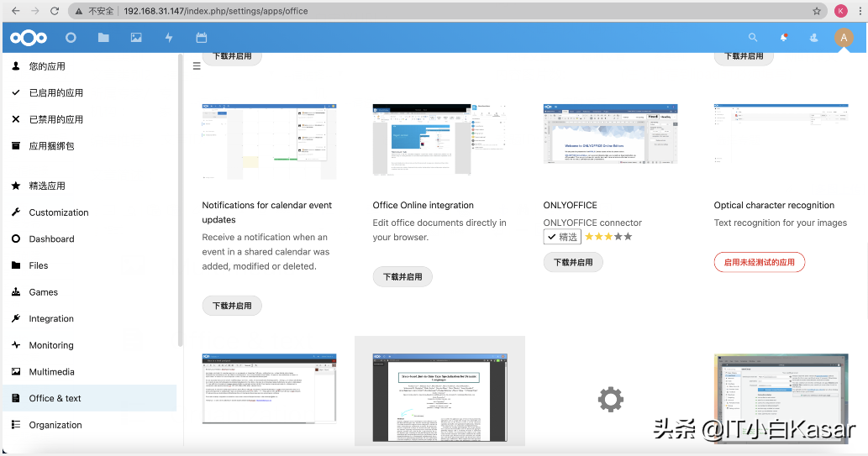Viewport: 868px width, 456px height.
Task: Open Games category
Action: [x=90, y=292]
